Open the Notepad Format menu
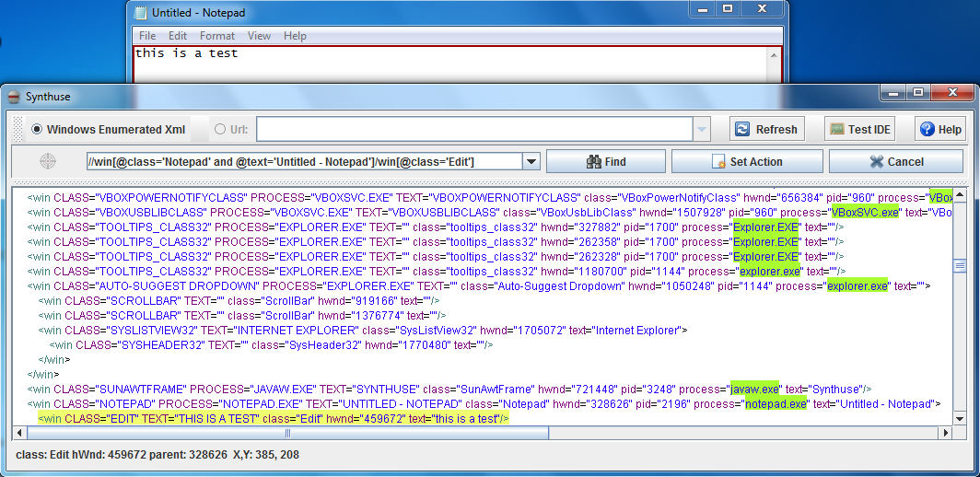Screen dimensions: 980x477 217,36
